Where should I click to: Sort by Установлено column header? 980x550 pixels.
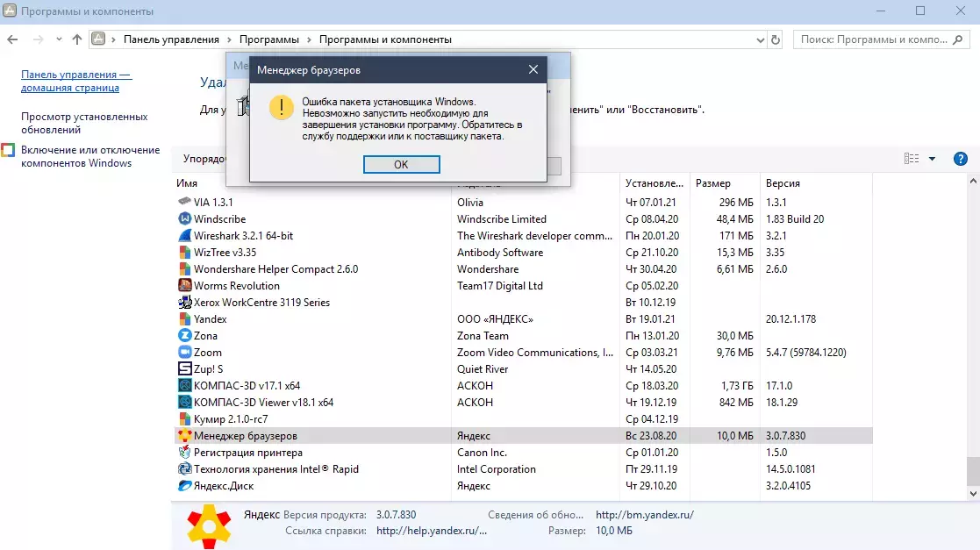point(655,183)
